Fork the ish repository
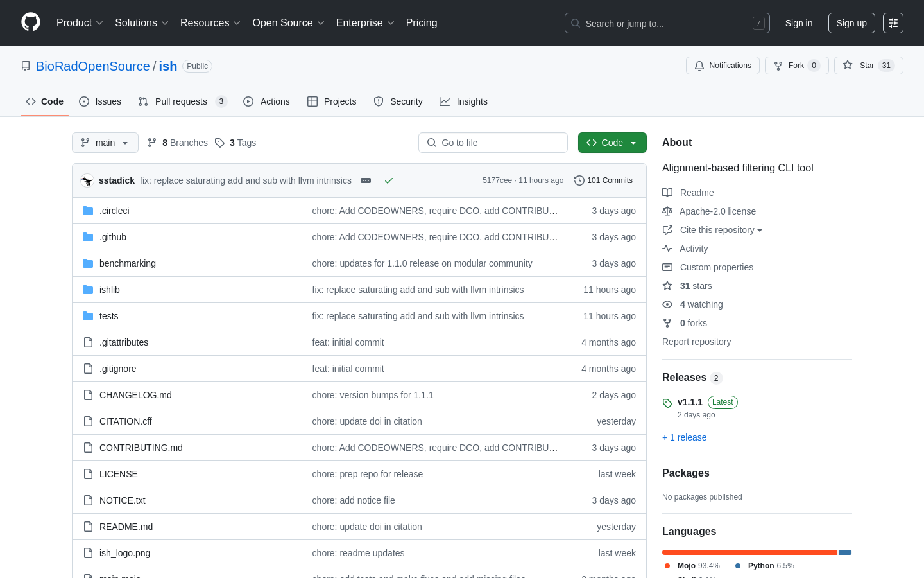Screen dimensions: 924x578 pyautogui.click(x=796, y=66)
